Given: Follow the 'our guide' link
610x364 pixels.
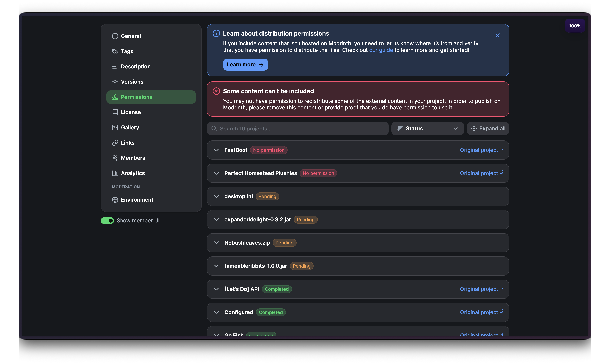Looking at the screenshot, I should [x=381, y=50].
